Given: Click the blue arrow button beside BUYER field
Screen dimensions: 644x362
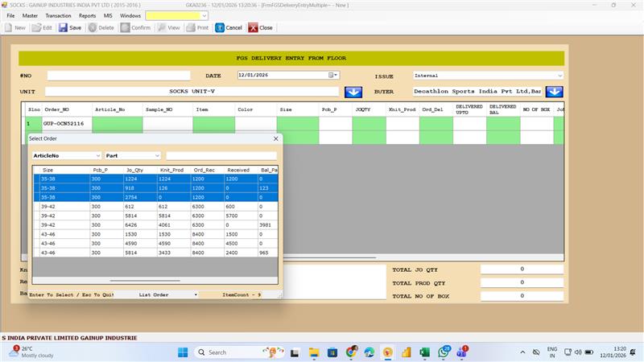Looking at the screenshot, I should [554, 92].
